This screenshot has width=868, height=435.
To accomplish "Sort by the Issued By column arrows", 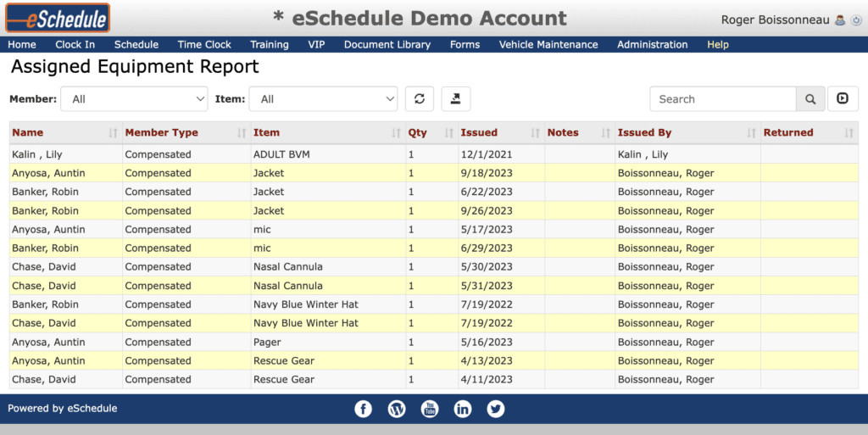I will 751,133.
